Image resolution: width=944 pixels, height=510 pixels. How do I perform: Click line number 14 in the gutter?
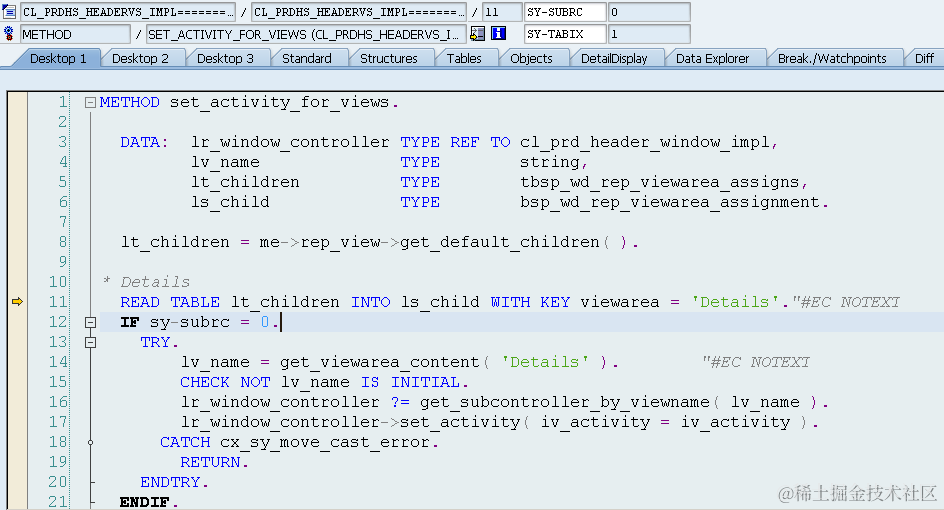58,362
